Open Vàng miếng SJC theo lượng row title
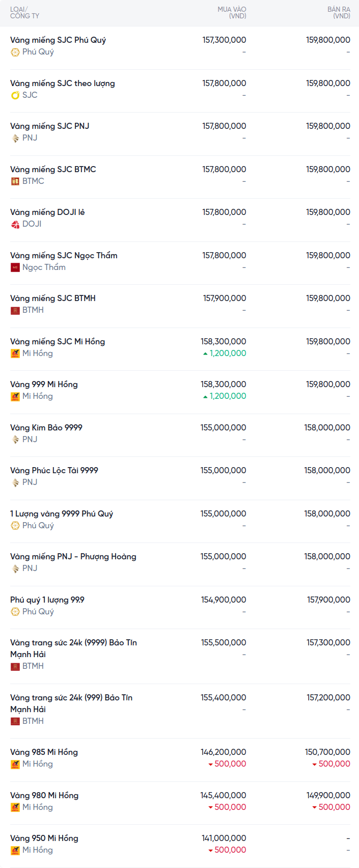Image resolution: width=359 pixels, height=868 pixels. point(63,83)
